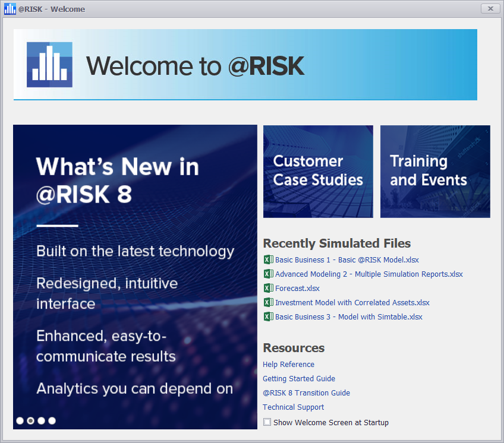Select the first carousel slide dot
The image size is (504, 443).
(20, 420)
